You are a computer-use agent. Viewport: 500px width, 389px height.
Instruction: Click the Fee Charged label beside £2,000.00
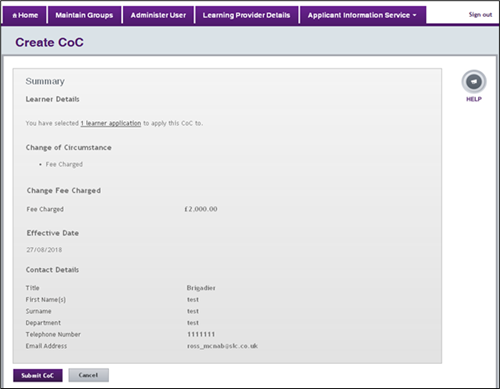pyautogui.click(x=45, y=209)
